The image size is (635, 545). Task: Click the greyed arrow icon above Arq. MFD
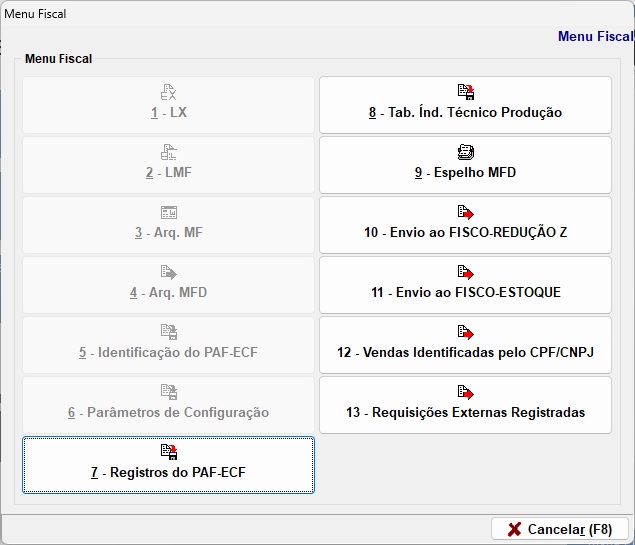click(x=168, y=272)
